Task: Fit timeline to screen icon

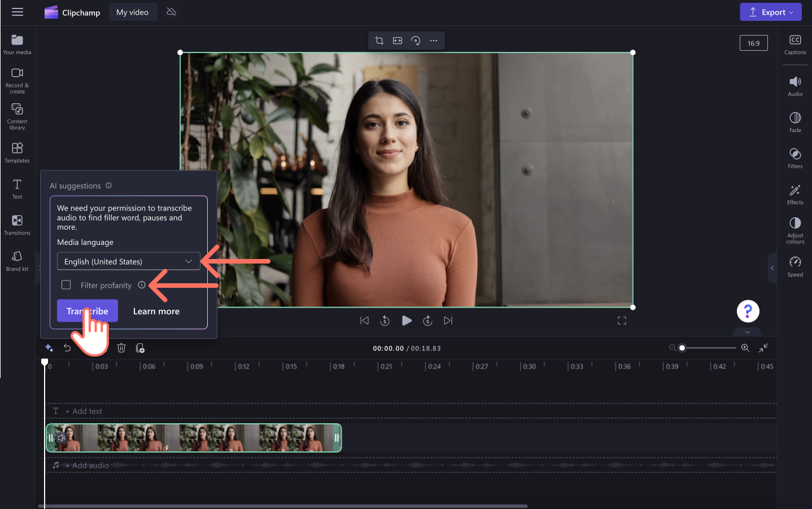Action: coord(763,348)
